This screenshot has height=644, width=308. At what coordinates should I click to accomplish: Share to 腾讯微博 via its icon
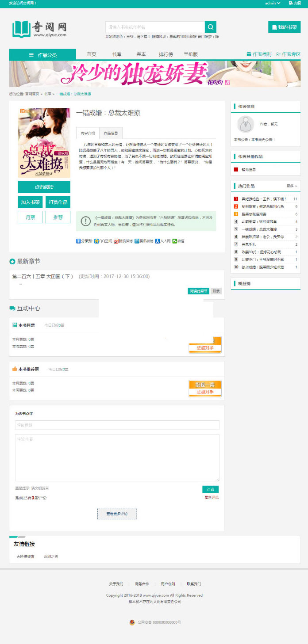137,241
